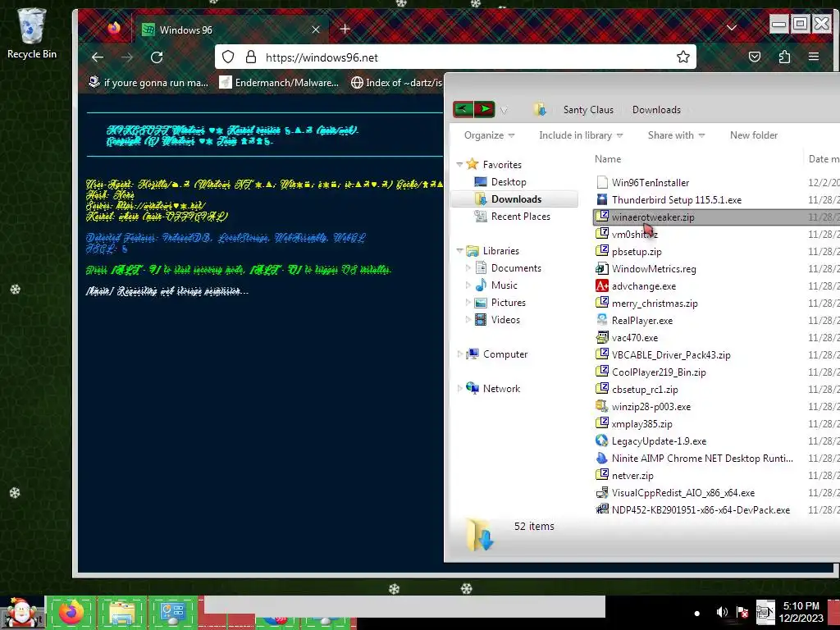Click the green Explorer back arrow
840x630 pixels.
point(463,109)
